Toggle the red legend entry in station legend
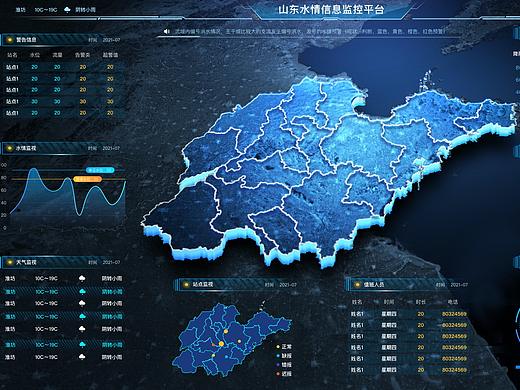The width and height of the screenshot is (520, 390). pyautogui.click(x=284, y=374)
